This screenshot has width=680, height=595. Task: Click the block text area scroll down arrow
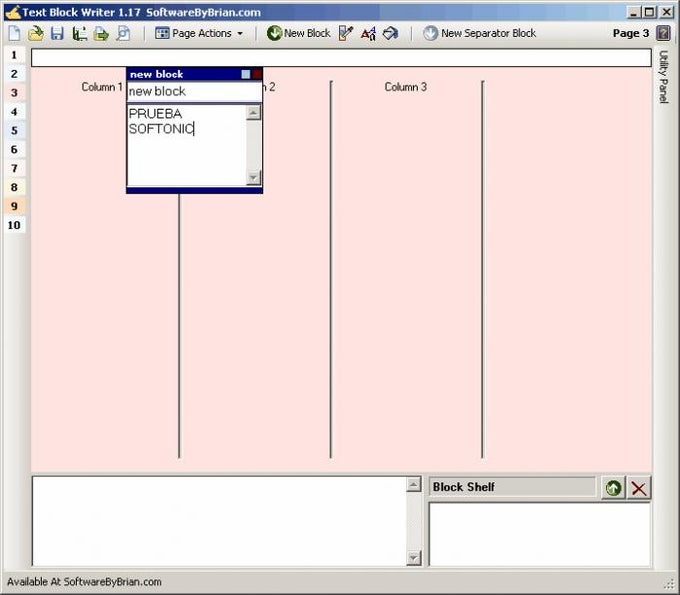pos(253,178)
